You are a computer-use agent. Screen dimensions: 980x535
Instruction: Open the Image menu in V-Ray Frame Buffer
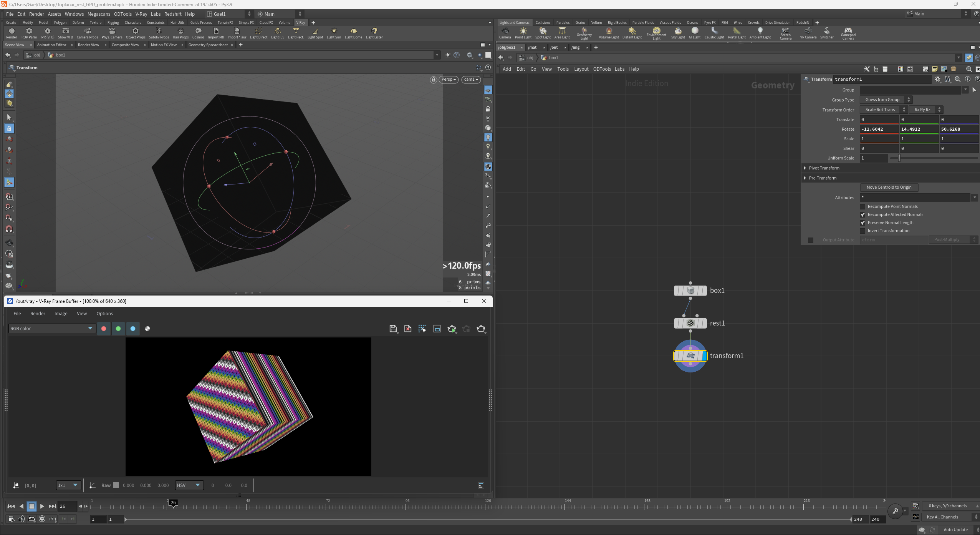point(61,314)
